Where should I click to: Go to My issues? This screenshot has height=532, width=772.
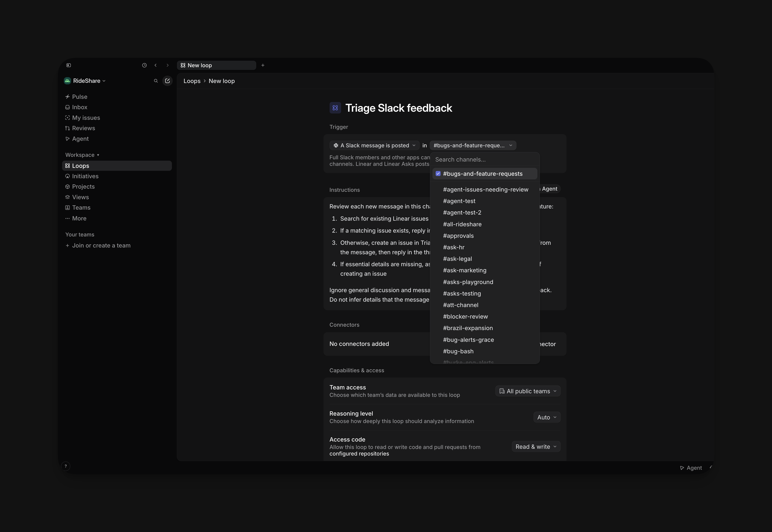(x=117, y=118)
